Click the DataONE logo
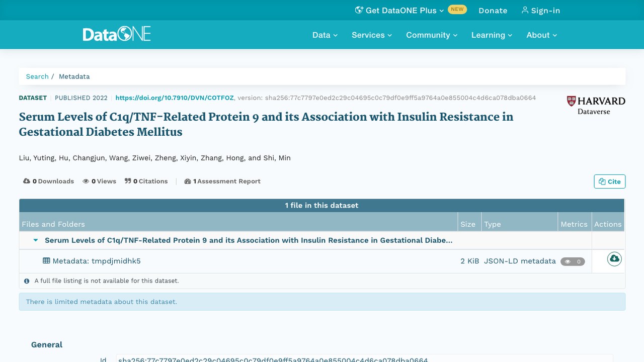644x362 pixels. tap(117, 35)
